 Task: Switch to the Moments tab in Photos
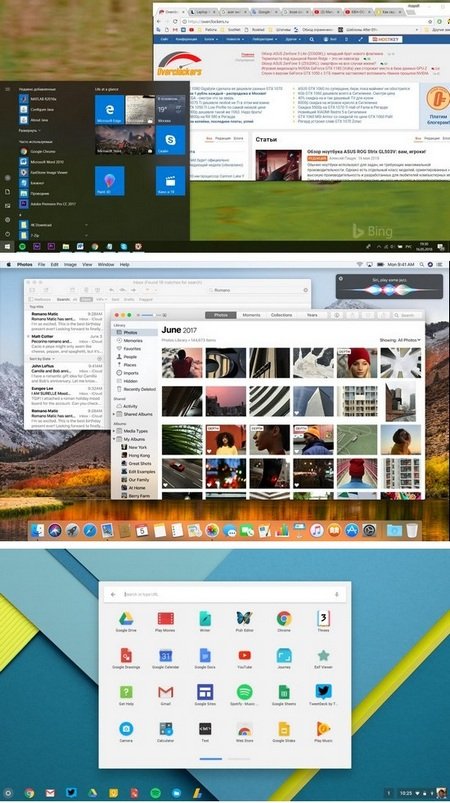pyautogui.click(x=251, y=315)
